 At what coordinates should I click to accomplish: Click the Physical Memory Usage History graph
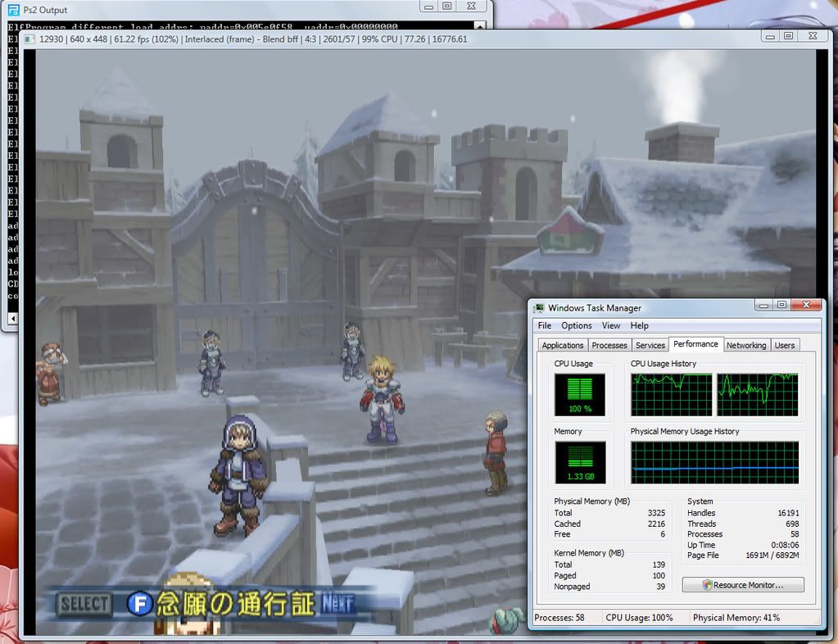[714, 463]
